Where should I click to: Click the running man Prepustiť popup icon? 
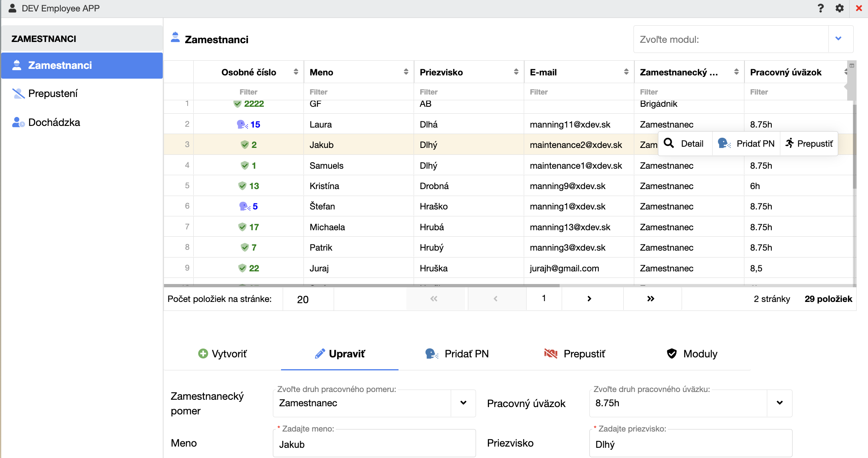click(x=790, y=143)
